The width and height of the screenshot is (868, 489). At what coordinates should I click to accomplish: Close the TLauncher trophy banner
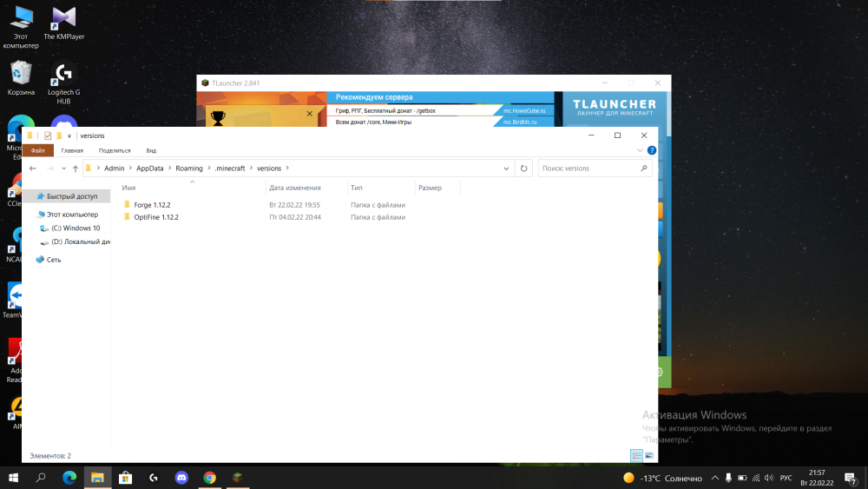click(310, 114)
